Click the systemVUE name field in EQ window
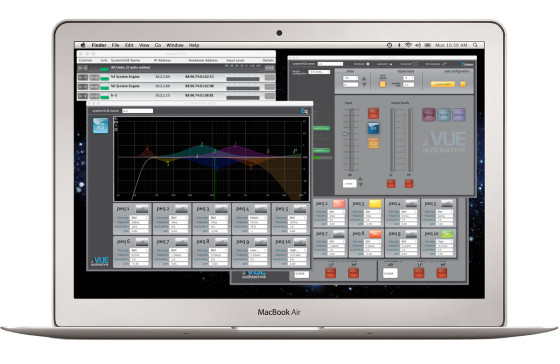Screen dimensions: 560x364 pos(138,111)
